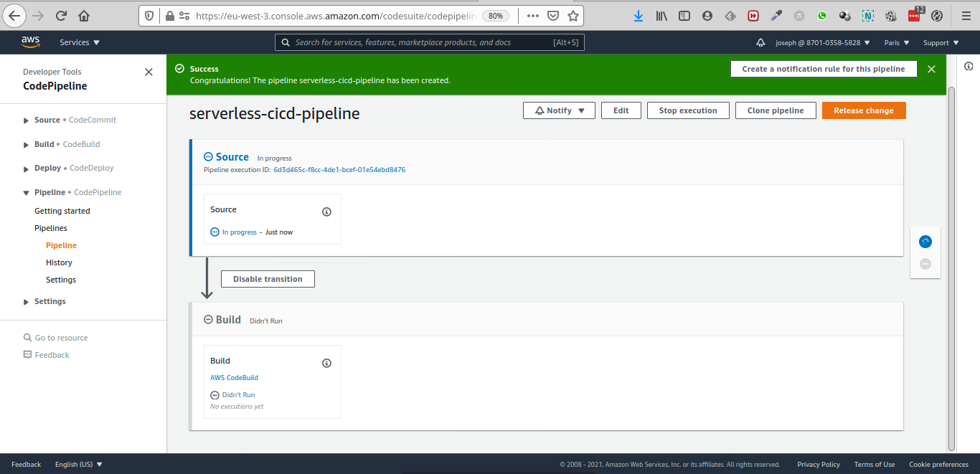This screenshot has width=980, height=474.
Task: Click the Release change button
Action: click(863, 110)
